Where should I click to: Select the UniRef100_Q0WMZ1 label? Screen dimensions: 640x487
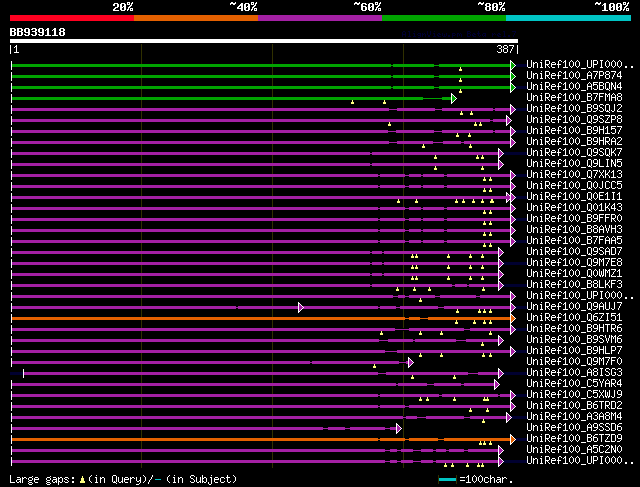click(574, 274)
